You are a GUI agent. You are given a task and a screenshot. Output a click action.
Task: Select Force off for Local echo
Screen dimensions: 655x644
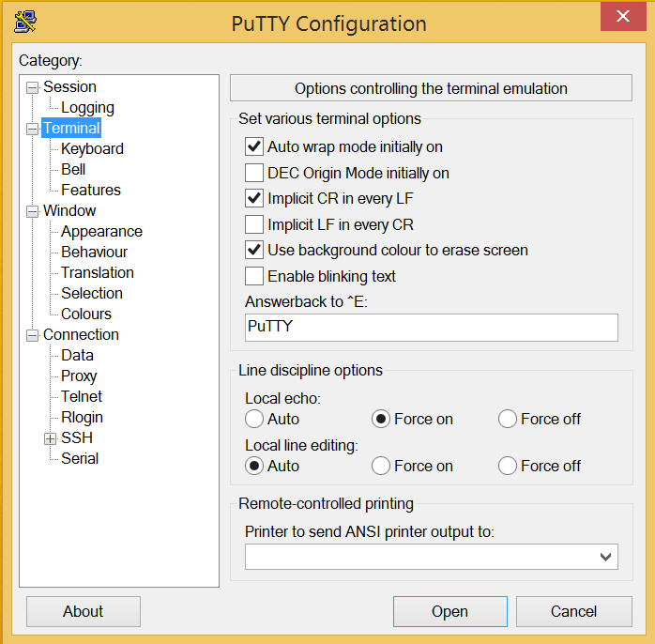tap(507, 419)
